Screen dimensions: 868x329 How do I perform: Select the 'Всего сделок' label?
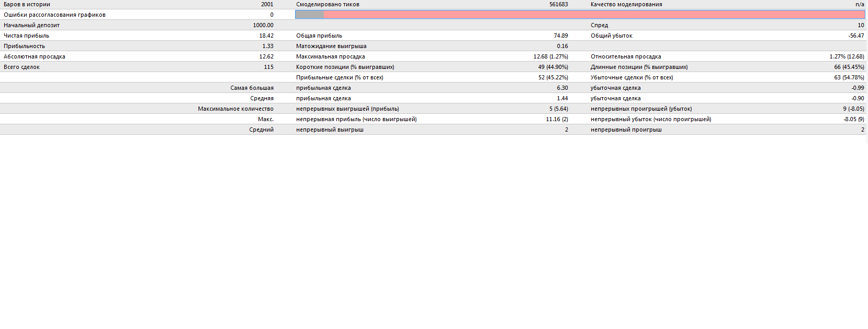21,67
